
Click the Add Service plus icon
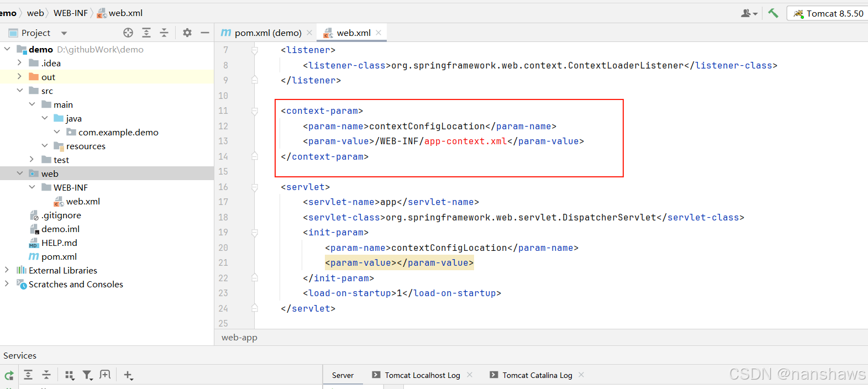[128, 375]
